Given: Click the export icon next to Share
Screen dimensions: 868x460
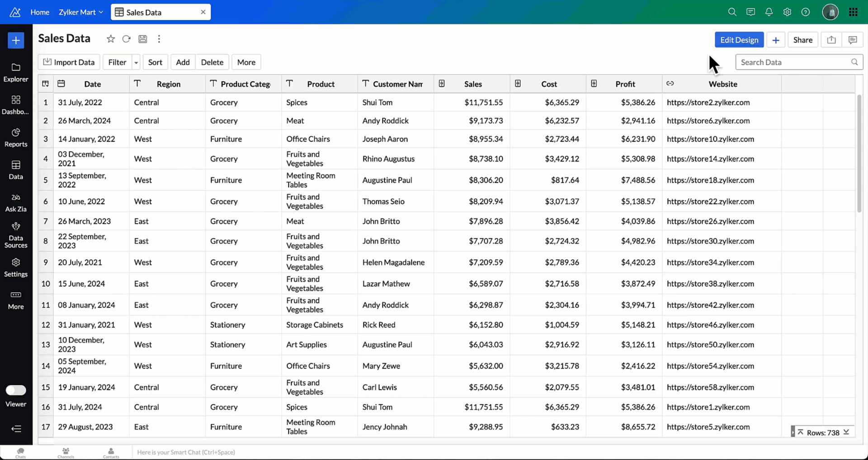Looking at the screenshot, I should click(831, 40).
